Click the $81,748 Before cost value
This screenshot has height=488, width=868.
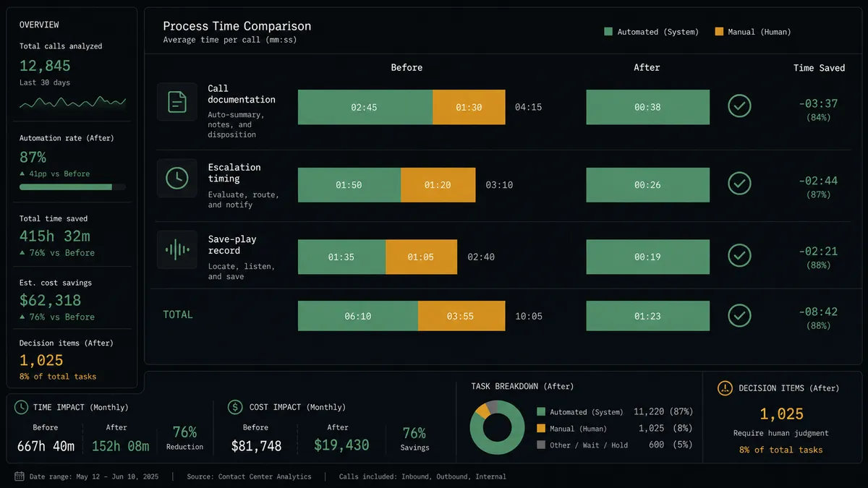pos(256,446)
